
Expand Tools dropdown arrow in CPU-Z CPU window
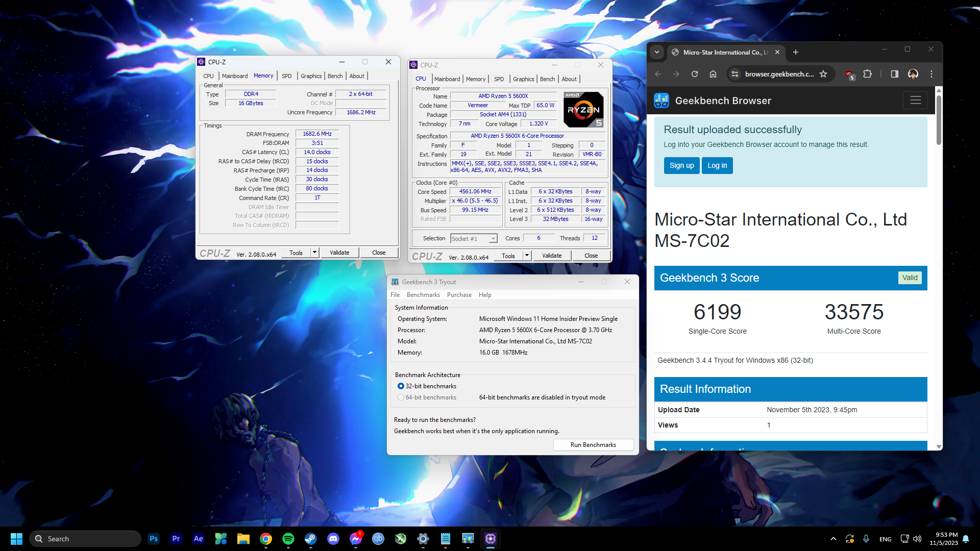point(527,256)
